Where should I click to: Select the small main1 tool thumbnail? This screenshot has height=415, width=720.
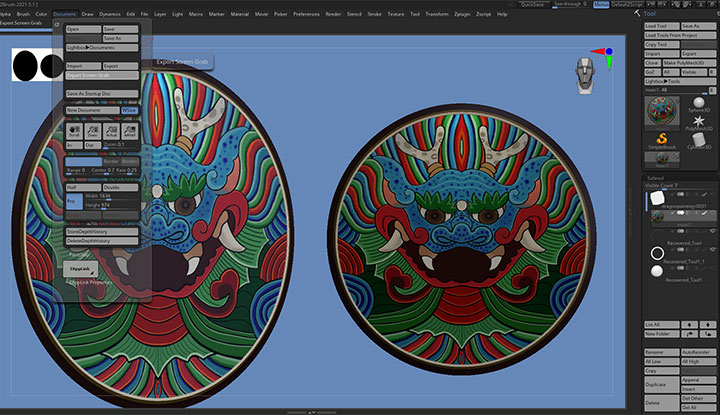(x=662, y=158)
